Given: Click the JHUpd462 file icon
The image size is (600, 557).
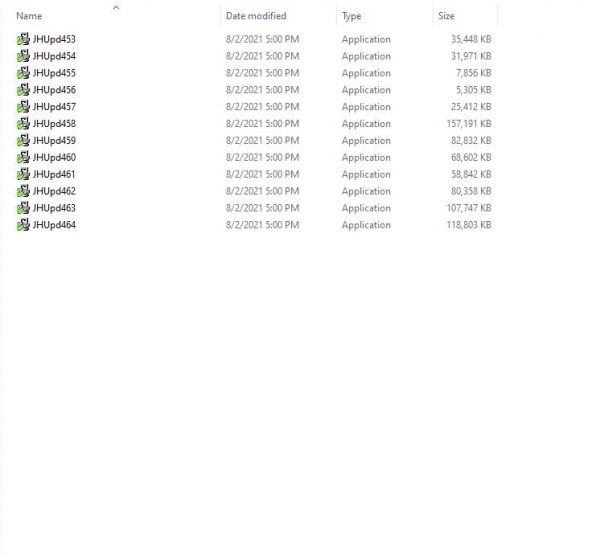Looking at the screenshot, I should [23, 191].
